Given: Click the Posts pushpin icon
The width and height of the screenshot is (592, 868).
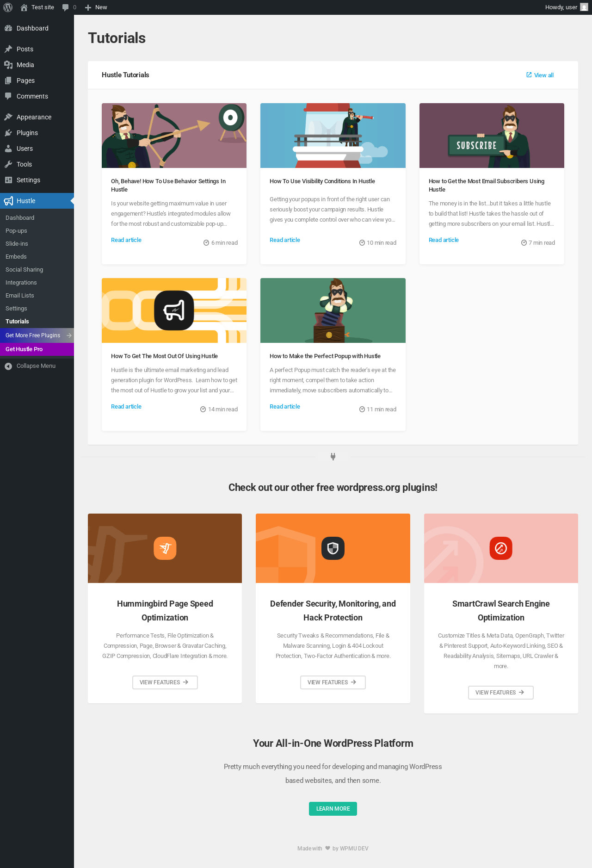Looking at the screenshot, I should 8,49.
